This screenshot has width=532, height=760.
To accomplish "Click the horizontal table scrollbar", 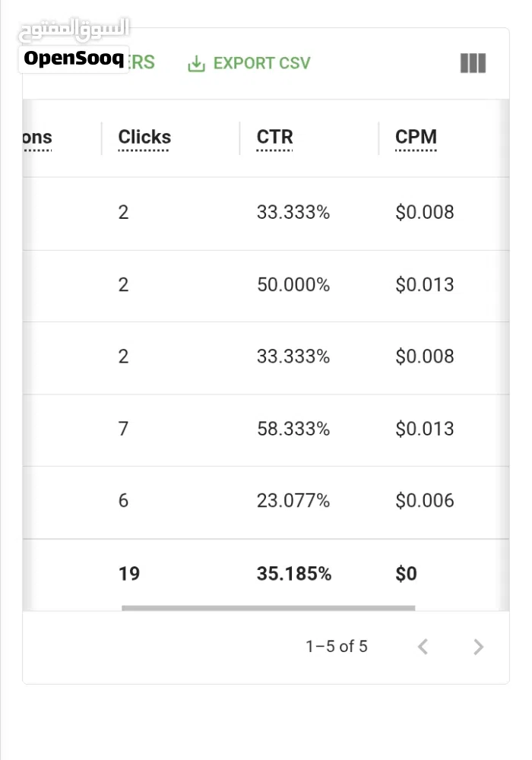I will tap(268, 608).
